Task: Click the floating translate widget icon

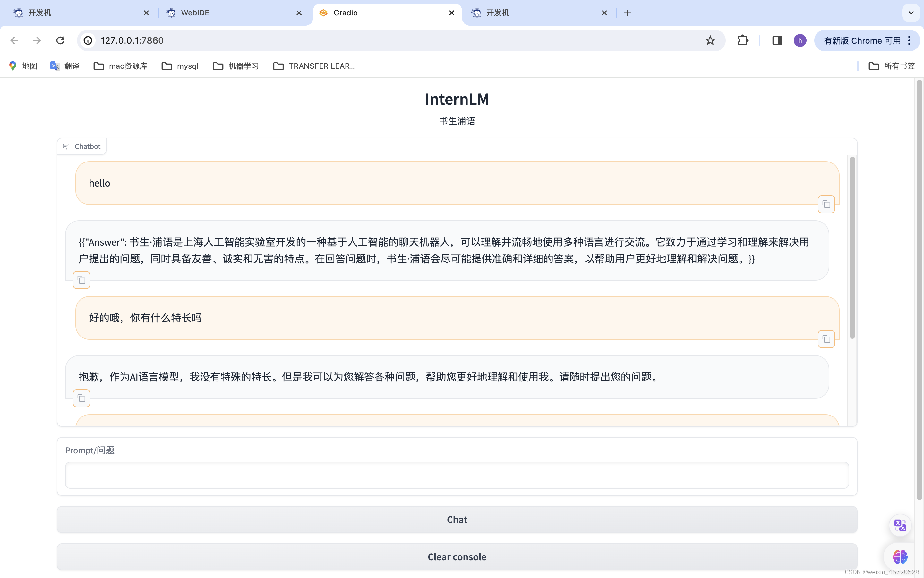Action: coord(900,525)
